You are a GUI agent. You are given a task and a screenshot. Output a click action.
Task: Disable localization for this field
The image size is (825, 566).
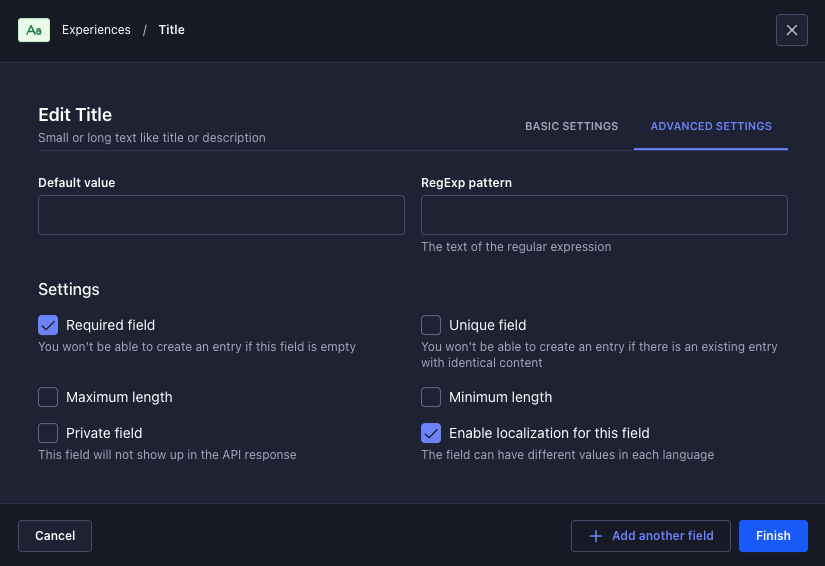pos(431,433)
